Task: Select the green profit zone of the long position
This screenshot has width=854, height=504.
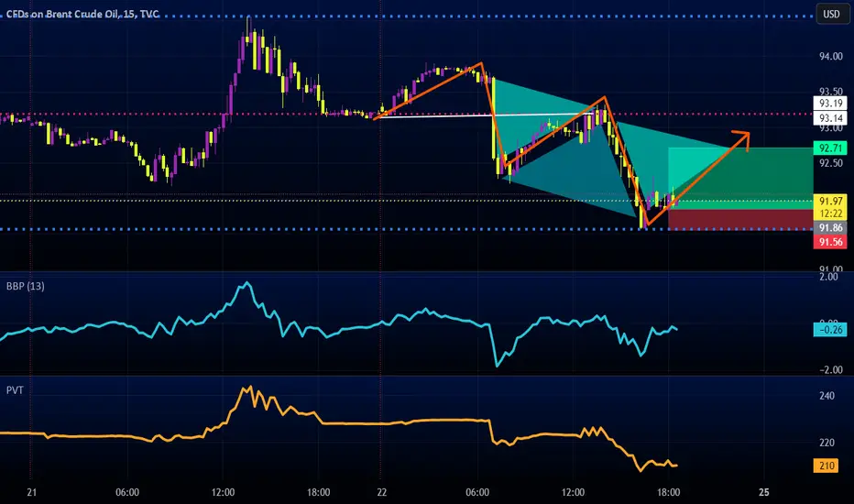Action: point(740,178)
